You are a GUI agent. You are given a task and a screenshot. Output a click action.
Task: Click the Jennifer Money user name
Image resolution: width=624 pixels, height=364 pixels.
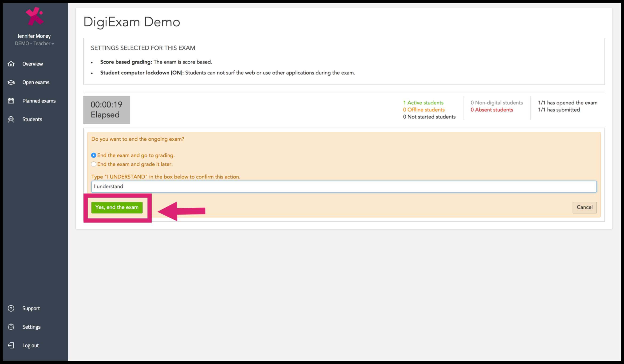pyautogui.click(x=34, y=36)
